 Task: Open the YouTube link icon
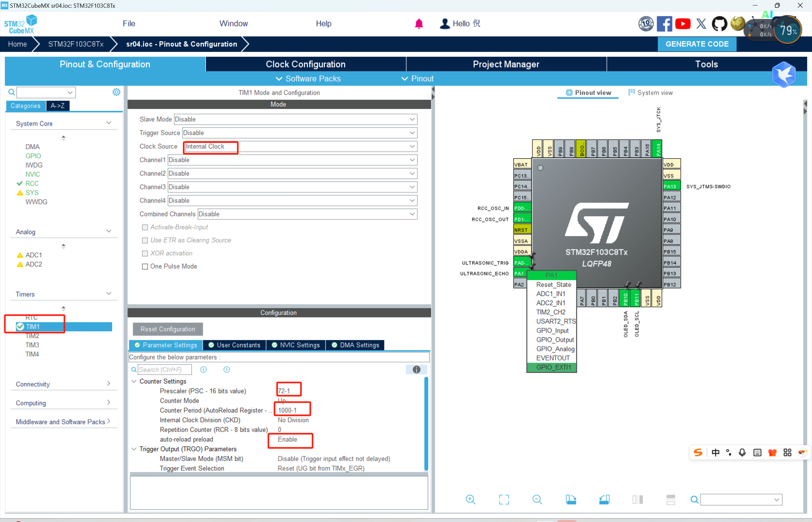(682, 24)
